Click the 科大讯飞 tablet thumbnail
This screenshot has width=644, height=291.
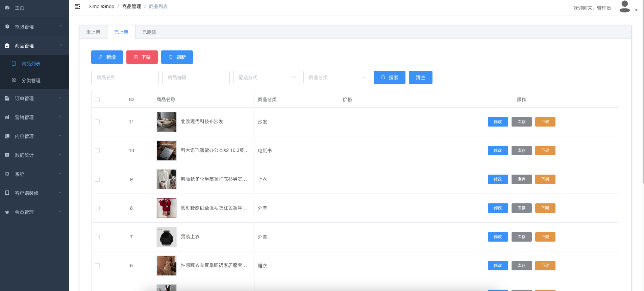pos(167,151)
